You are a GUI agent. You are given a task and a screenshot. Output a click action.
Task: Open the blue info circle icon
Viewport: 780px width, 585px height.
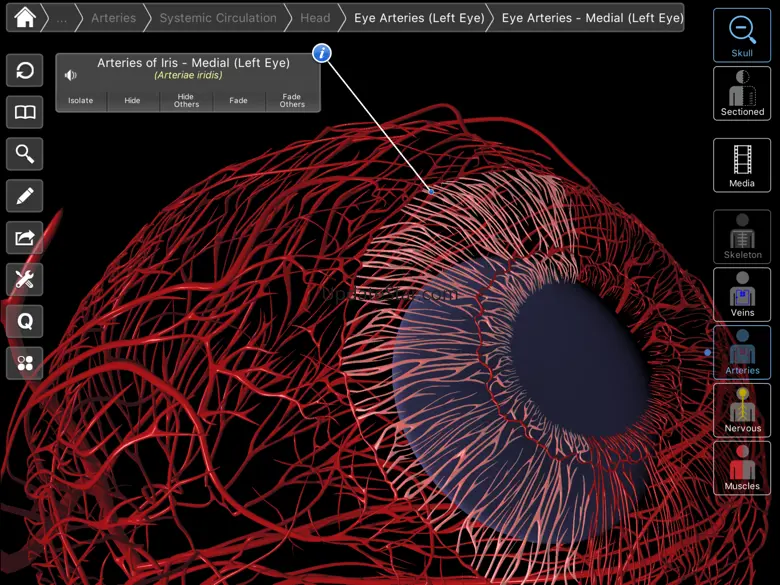pos(322,53)
